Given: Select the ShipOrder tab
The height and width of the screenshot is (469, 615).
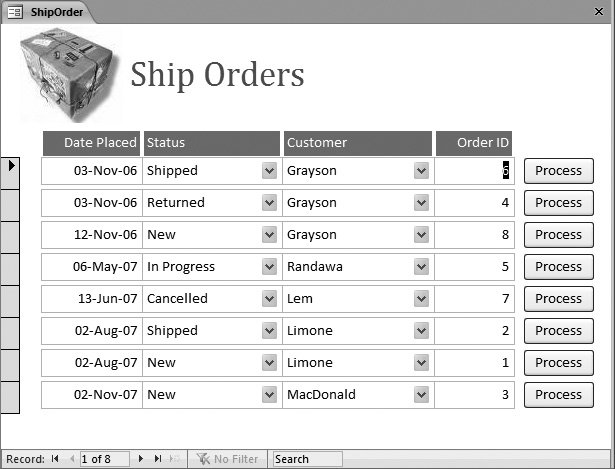Looking at the screenshot, I should (50, 13).
